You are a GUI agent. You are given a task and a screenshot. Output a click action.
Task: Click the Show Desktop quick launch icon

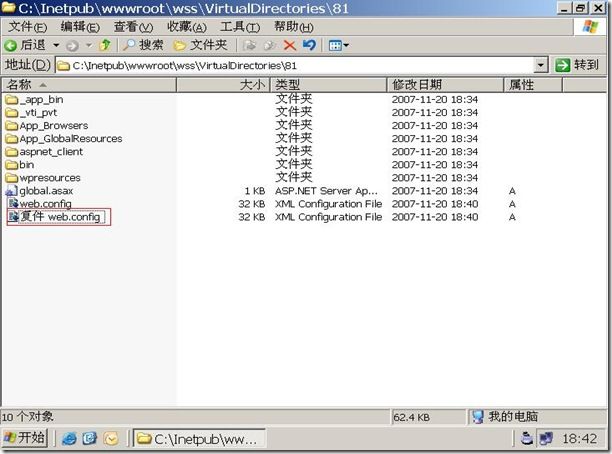[90, 439]
